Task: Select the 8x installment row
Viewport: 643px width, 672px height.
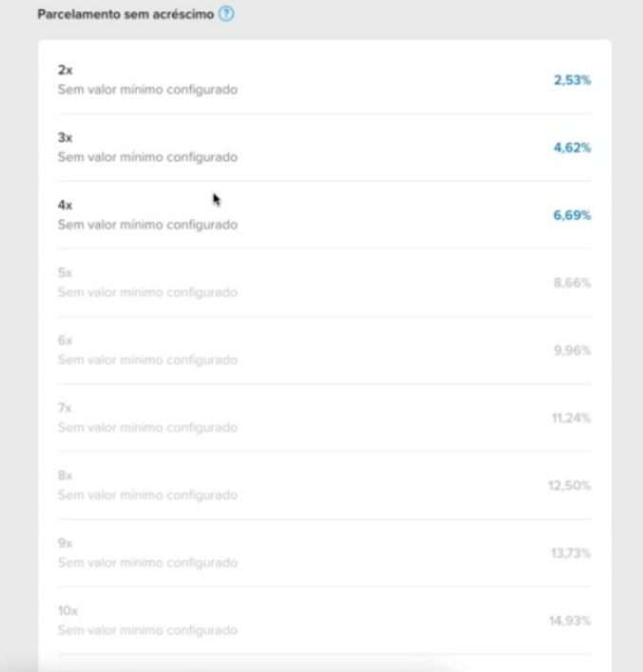Action: click(x=325, y=486)
